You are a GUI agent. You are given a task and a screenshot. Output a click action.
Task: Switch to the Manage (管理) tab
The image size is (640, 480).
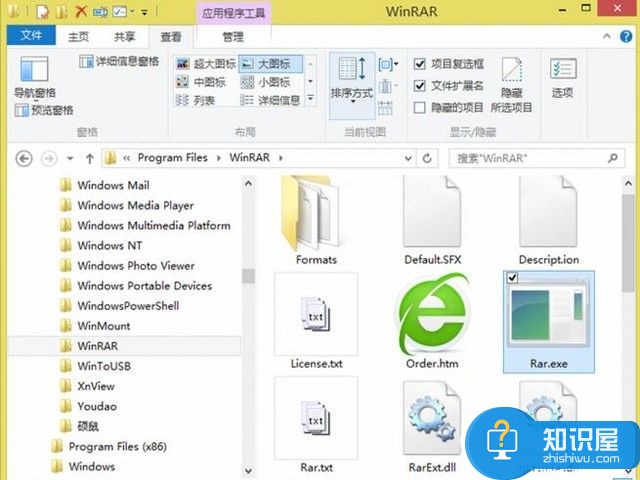click(x=233, y=37)
